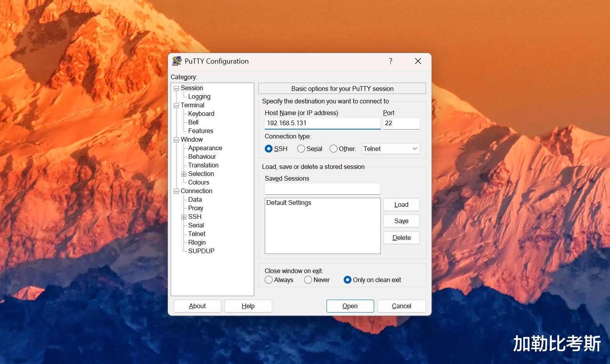
Task: Select the Other connection type radio button
Action: 334,149
